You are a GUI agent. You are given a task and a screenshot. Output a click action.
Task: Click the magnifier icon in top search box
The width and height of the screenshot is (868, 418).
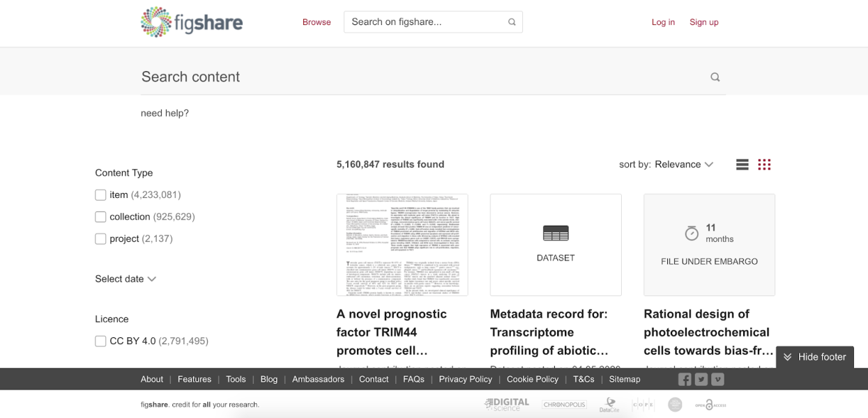pos(512,22)
